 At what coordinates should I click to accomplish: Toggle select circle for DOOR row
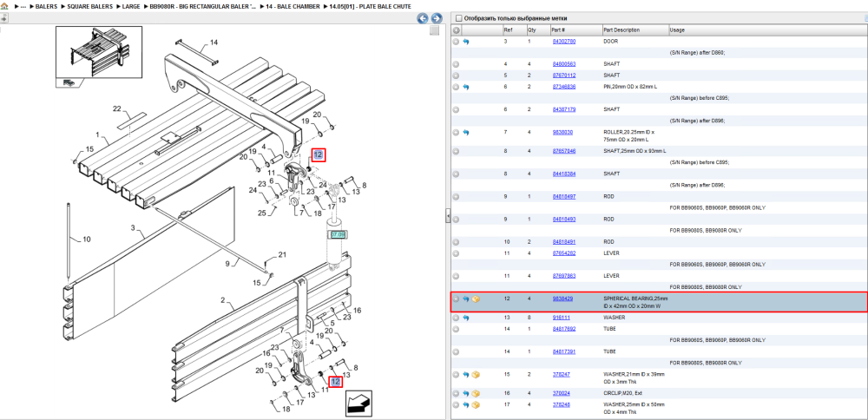click(x=457, y=42)
